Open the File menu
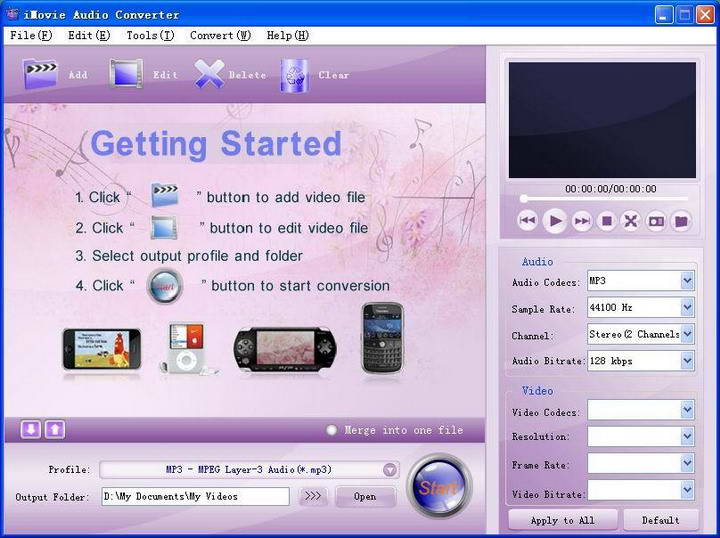The height and width of the screenshot is (538, 720). 31,35
